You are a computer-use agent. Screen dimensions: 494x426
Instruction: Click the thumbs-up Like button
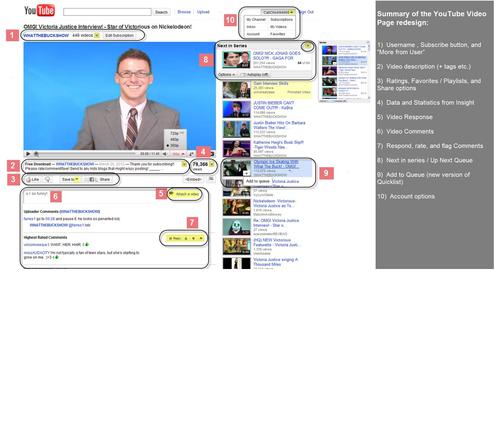point(33,179)
